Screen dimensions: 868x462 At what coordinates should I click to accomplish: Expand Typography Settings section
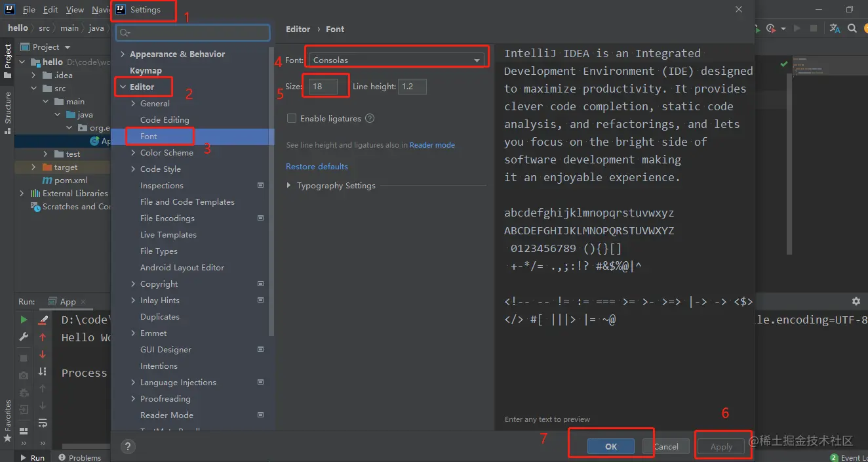pyautogui.click(x=289, y=186)
